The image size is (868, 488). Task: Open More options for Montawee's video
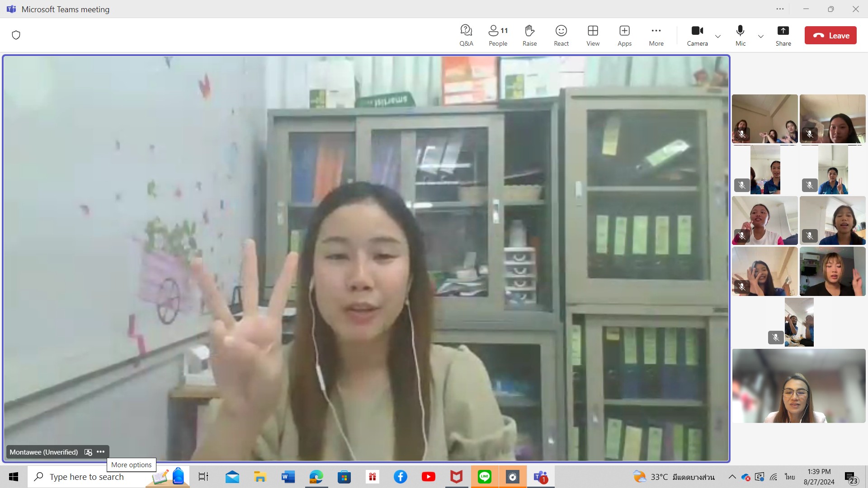click(101, 452)
